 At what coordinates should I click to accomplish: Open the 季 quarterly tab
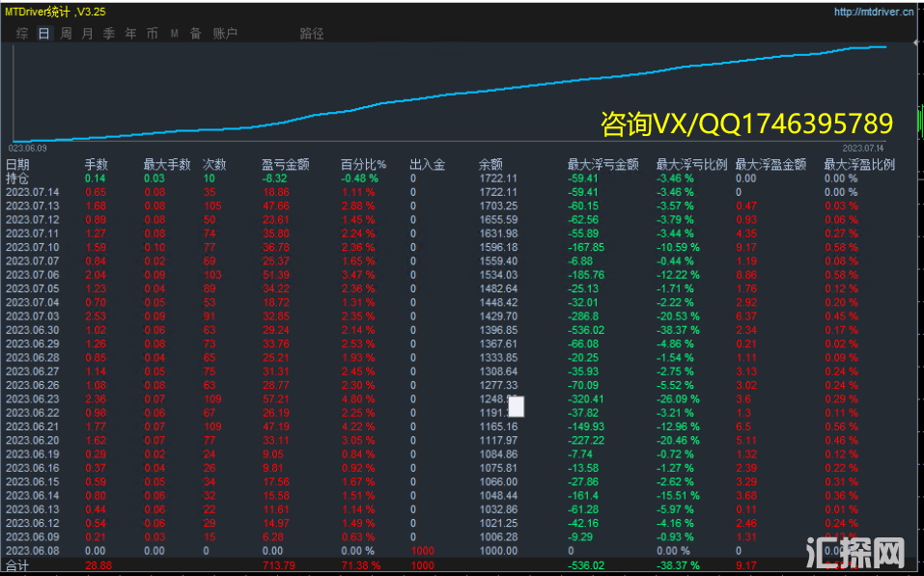click(108, 34)
